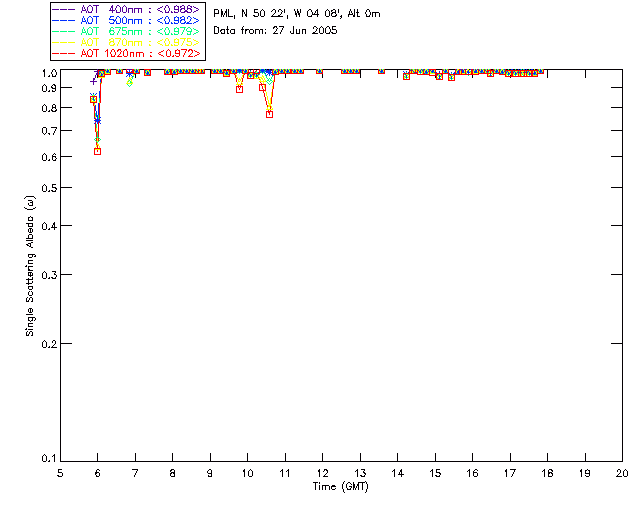Click the x-axis tick label 5
The image size is (640, 512).
click(60, 473)
